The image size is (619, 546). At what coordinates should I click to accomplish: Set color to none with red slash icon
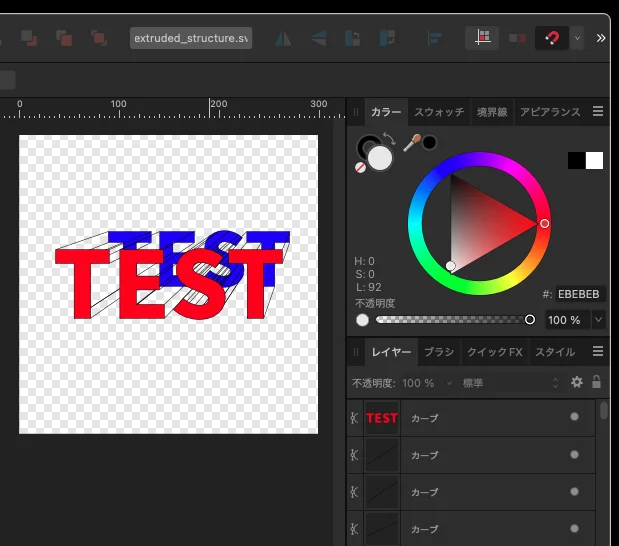tap(360, 168)
